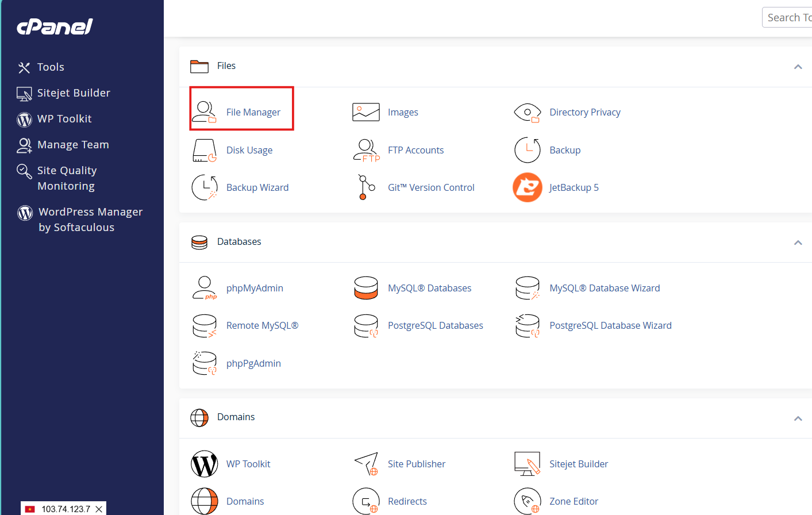Open the JetBackup 5 link
Screen dimensions: 812x515
574,187
